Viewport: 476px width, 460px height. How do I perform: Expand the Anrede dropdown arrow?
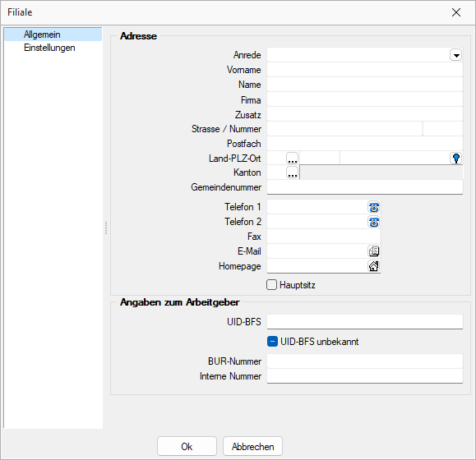(456, 55)
